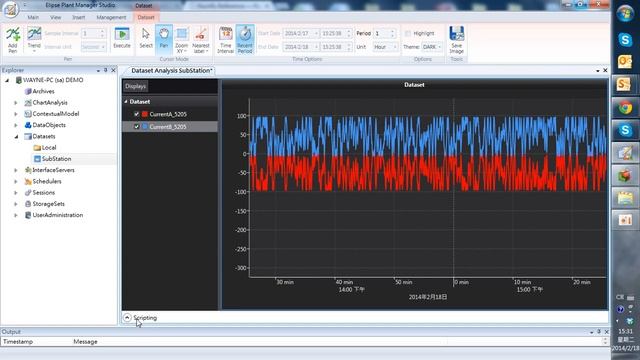Click the Period stepper control
This screenshot has width=640, height=360.
click(x=393, y=33)
